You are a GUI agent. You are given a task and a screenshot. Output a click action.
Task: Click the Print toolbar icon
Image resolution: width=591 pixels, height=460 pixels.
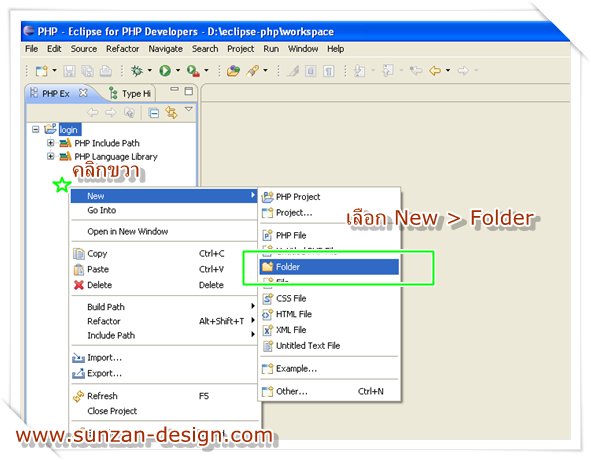tap(106, 71)
